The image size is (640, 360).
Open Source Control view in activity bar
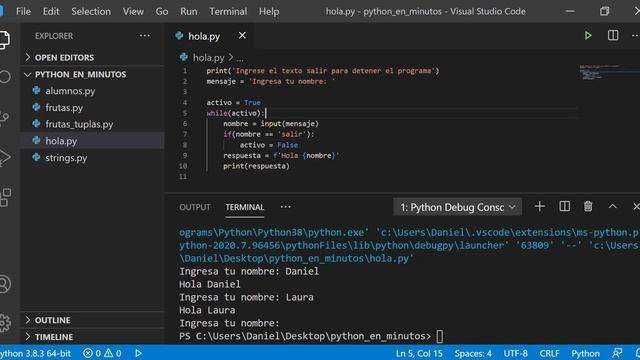[4, 118]
